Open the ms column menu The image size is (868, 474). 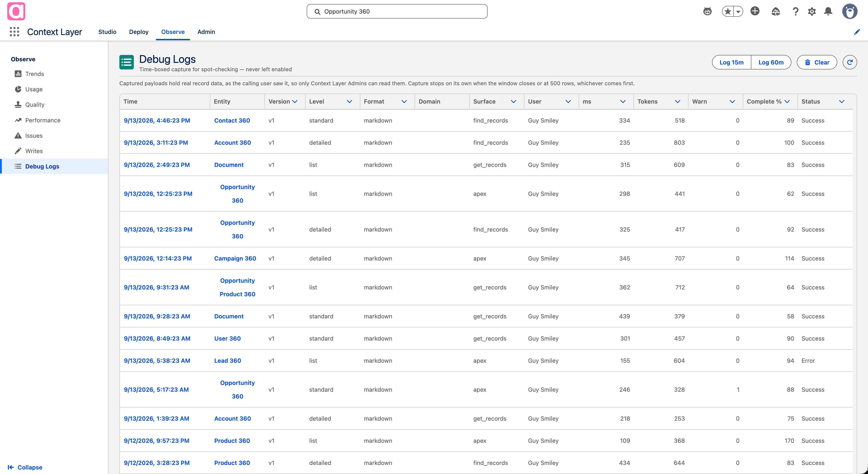(x=623, y=102)
